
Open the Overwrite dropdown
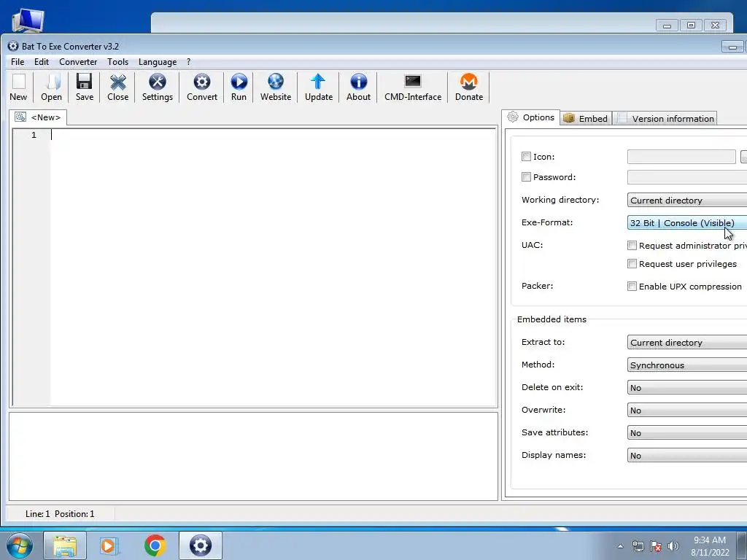coord(687,410)
